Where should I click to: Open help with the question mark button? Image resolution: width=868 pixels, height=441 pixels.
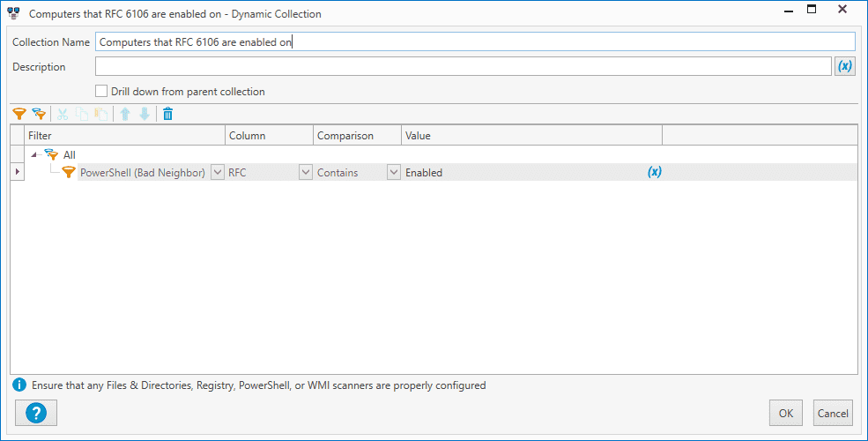click(36, 413)
